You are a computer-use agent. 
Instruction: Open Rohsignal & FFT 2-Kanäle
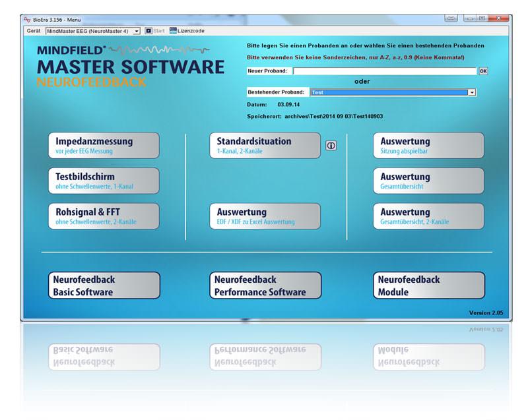point(104,216)
